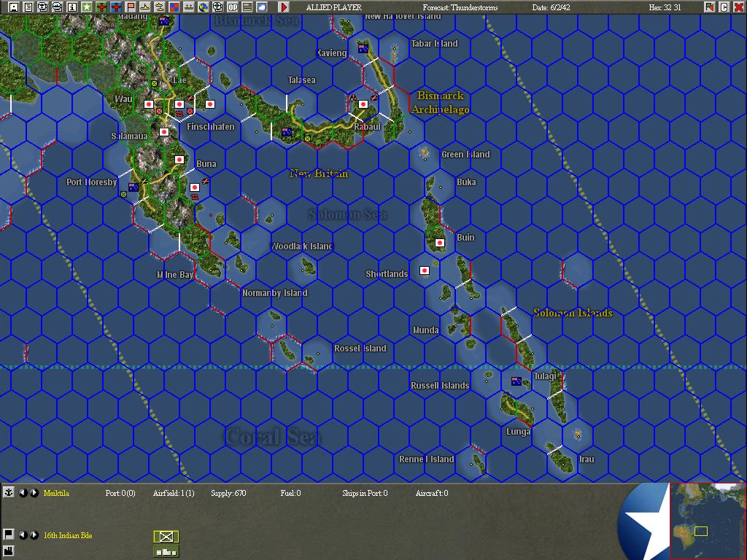Viewport: 747px width, 560px height.
Task: Click the 'Aircraft: 0' value
Action: pyautogui.click(x=432, y=493)
